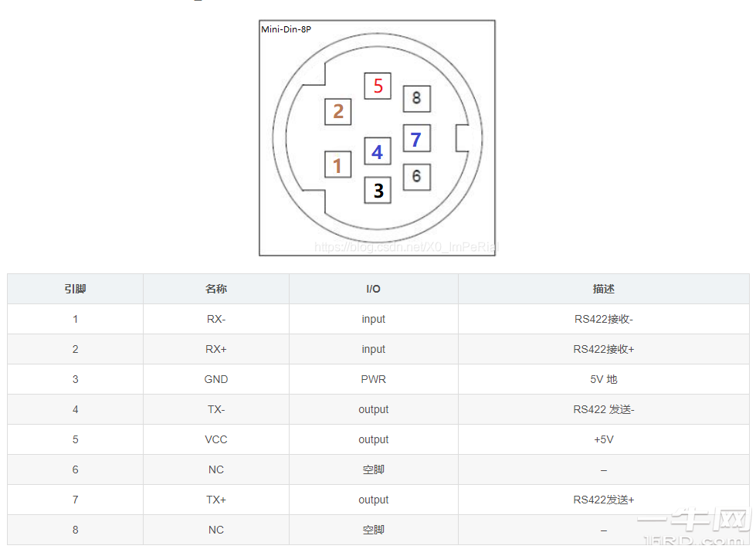Select the RS422发送+ description cell
This screenshot has width=756, height=549.
[603, 500]
